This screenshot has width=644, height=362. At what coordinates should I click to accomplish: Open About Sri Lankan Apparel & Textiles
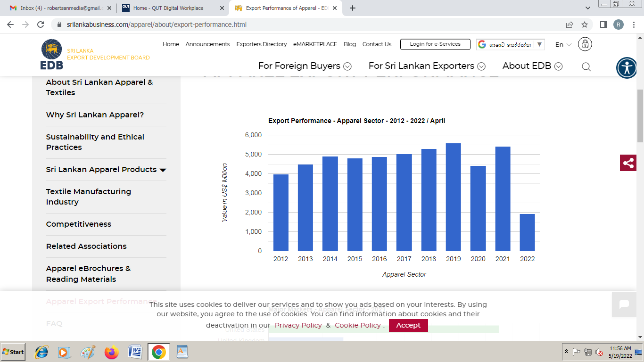[99, 88]
